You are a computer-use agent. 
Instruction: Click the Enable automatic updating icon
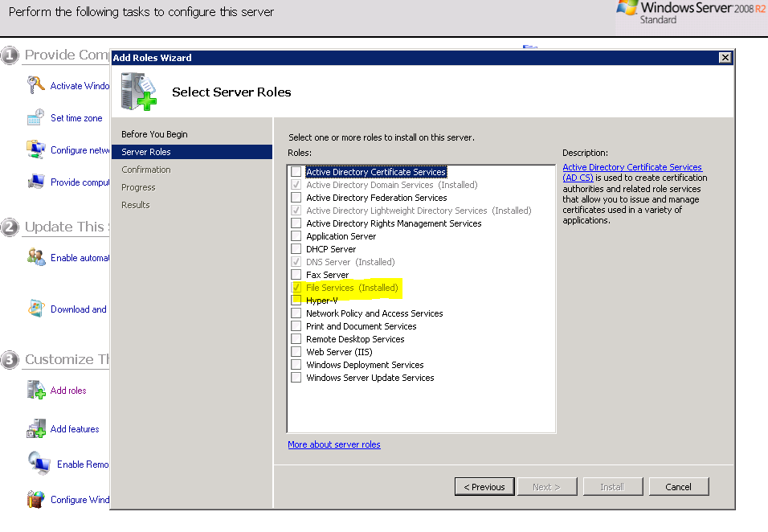coord(35,257)
